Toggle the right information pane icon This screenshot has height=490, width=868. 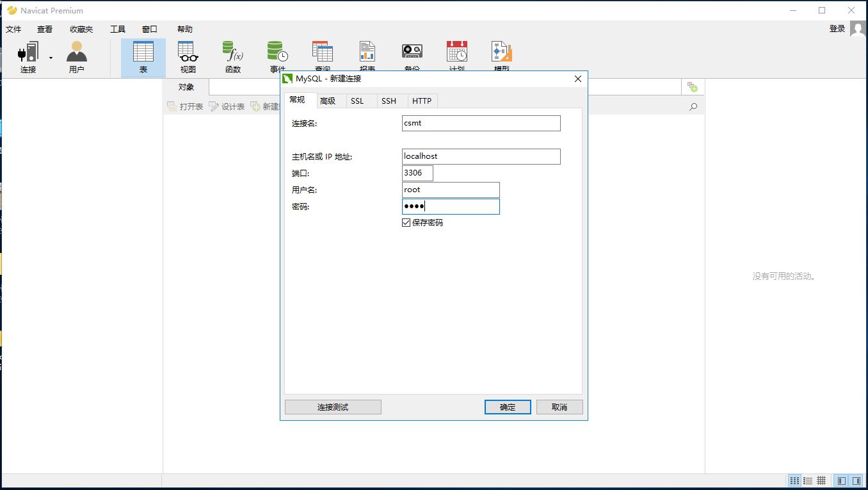tap(856, 480)
